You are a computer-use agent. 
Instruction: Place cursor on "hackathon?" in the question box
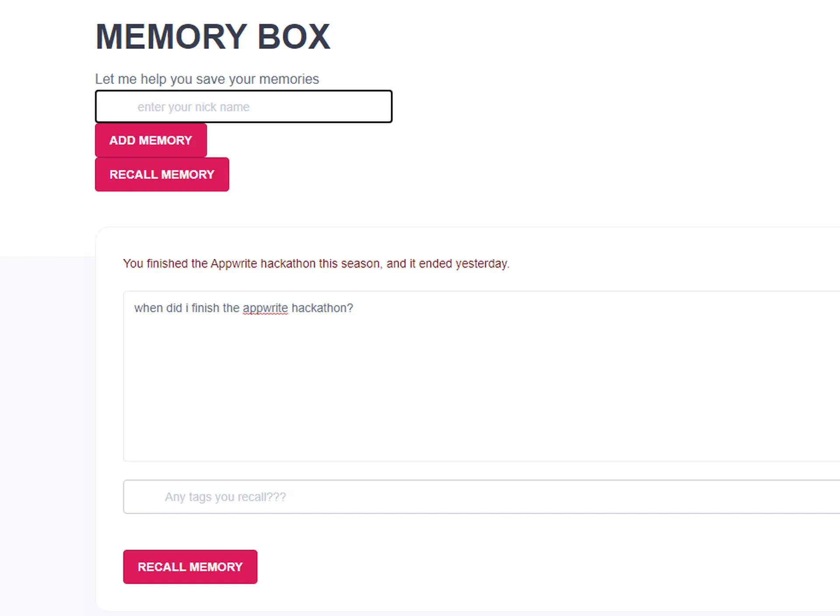click(x=322, y=308)
